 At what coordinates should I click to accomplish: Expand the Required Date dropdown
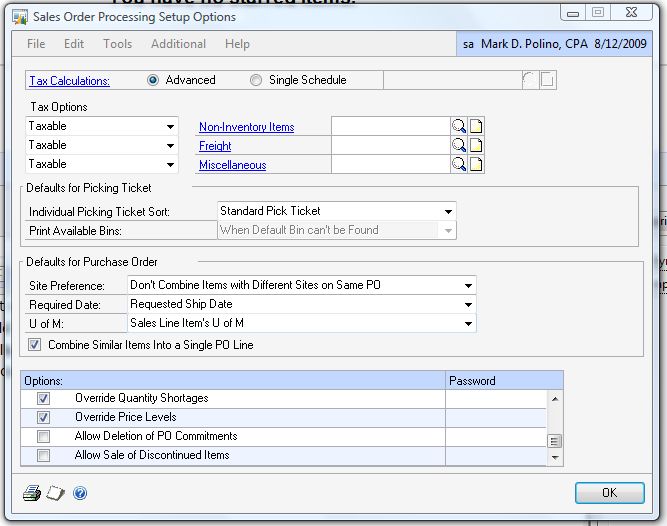point(467,304)
